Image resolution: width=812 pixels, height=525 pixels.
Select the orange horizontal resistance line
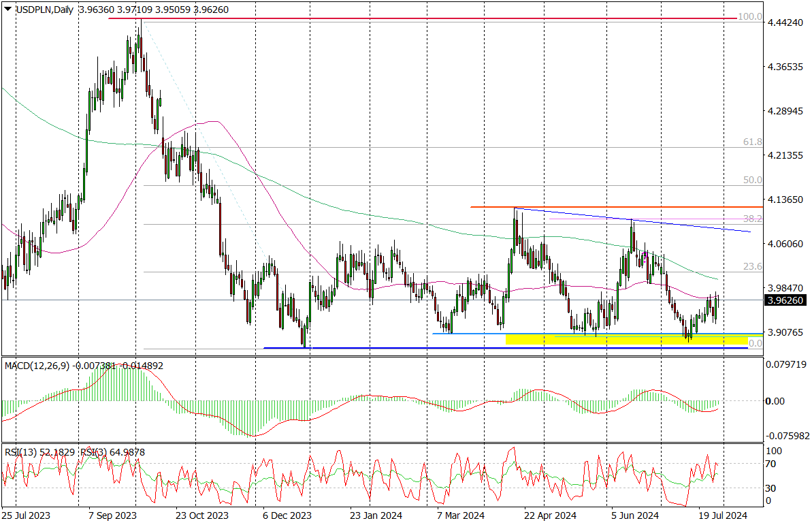[617, 207]
